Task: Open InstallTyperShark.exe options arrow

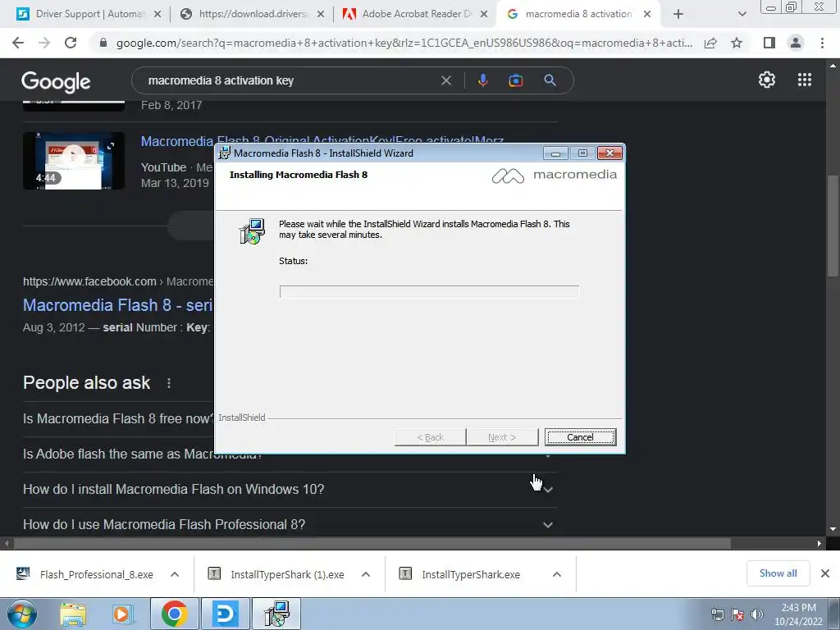Action: (557, 574)
